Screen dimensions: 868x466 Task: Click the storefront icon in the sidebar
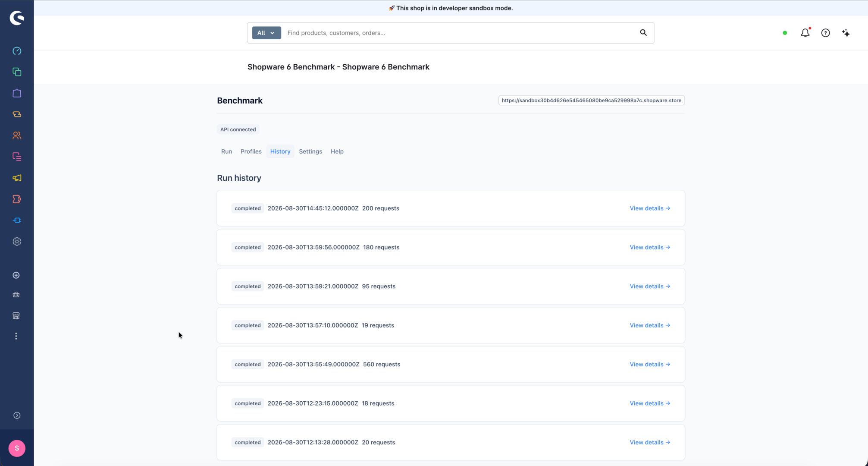coord(16,316)
